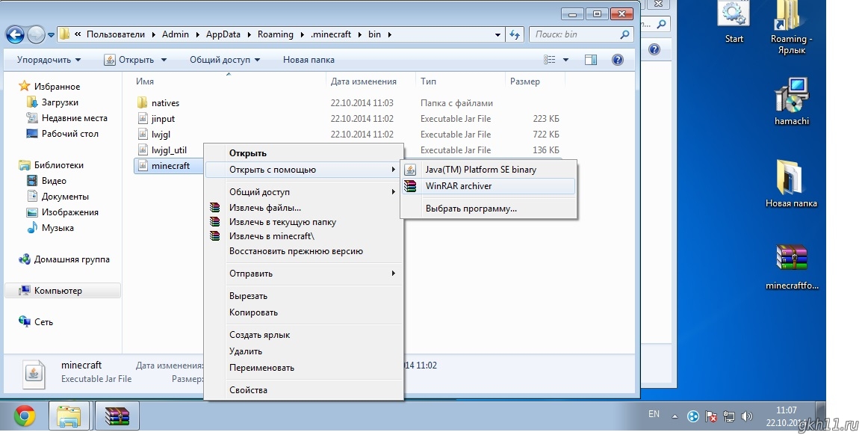Viewport: 868px width, 441px height.
Task: Expand the address bar history dropdown
Action: 497,34
